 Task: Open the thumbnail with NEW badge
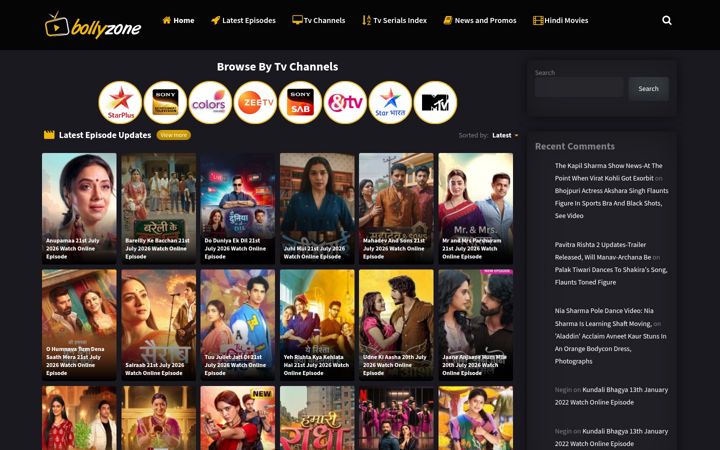237,418
